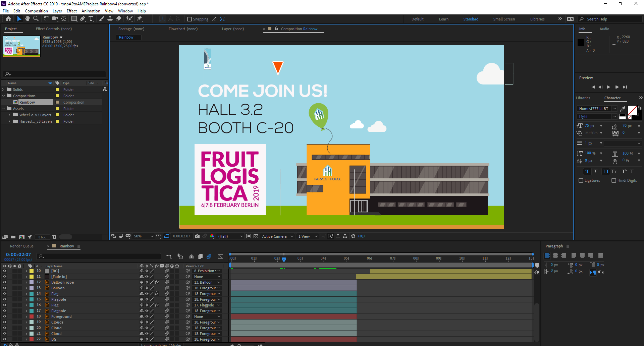The image size is (644, 346).
Task: Select the Pen tool
Action: point(83,19)
